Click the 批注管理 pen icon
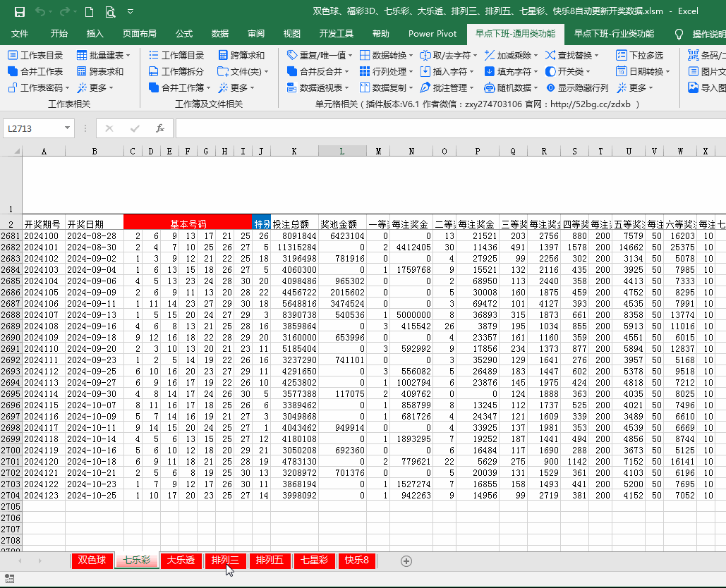The height and width of the screenshot is (588, 726). (425, 88)
